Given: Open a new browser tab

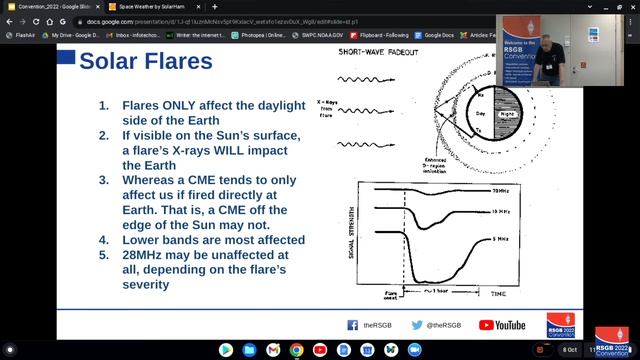Looking at the screenshot, I should point(215,7).
